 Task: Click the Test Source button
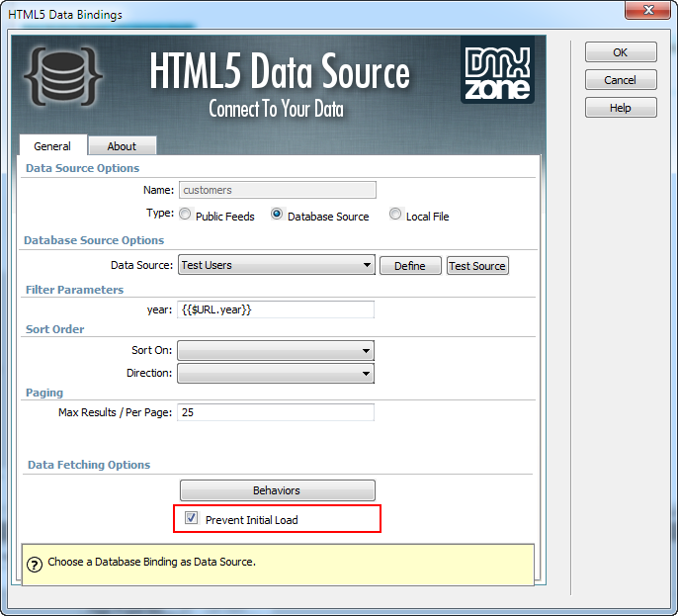pyautogui.click(x=477, y=266)
